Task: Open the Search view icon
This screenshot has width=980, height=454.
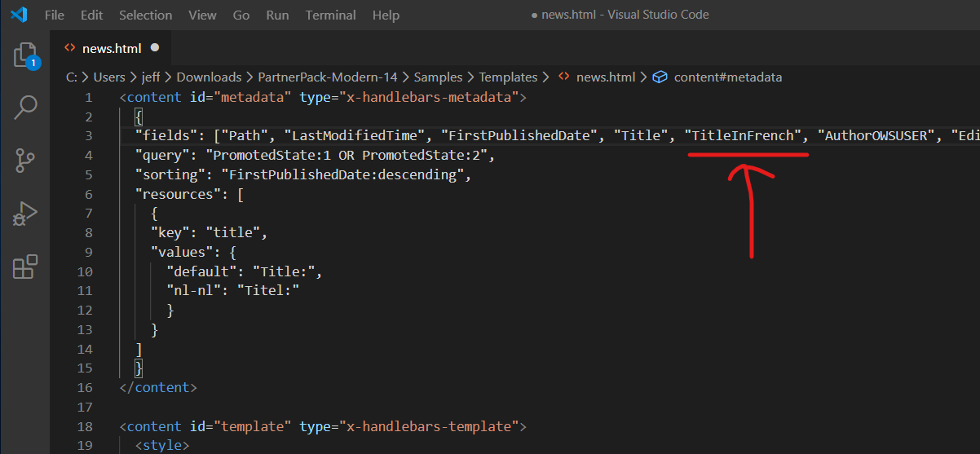Action: click(26, 106)
